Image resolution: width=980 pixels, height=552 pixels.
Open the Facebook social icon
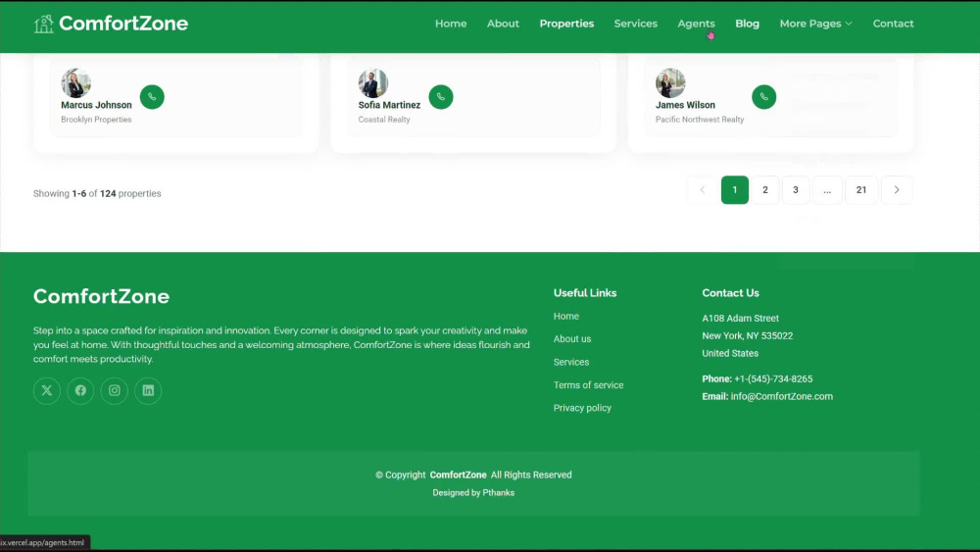[80, 390]
